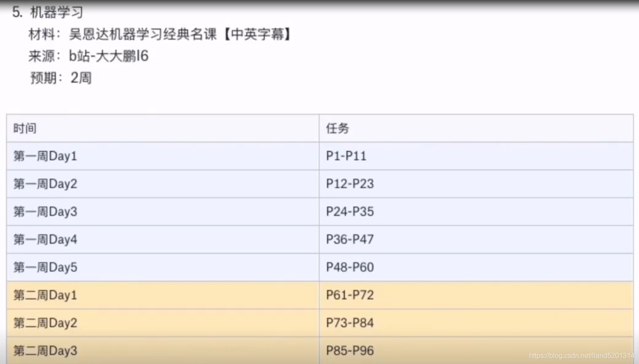This screenshot has height=364, width=639.
Task: Click the 时间 column header
Action: tap(163, 128)
